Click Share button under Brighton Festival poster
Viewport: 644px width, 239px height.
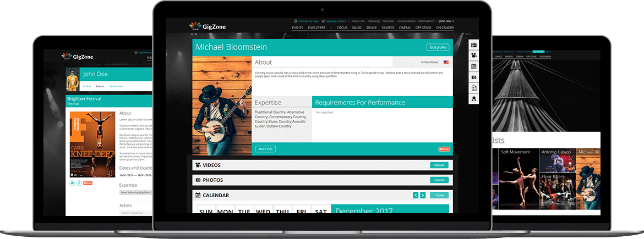tap(88, 184)
